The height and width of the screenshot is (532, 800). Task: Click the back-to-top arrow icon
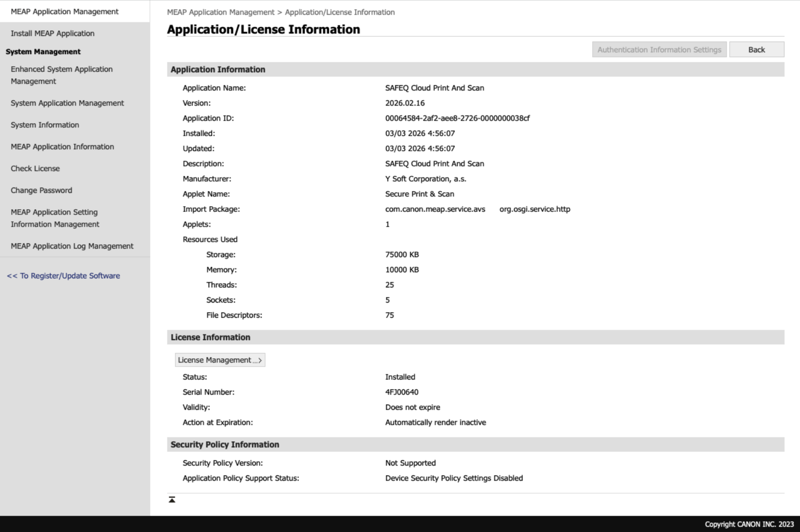click(172, 500)
